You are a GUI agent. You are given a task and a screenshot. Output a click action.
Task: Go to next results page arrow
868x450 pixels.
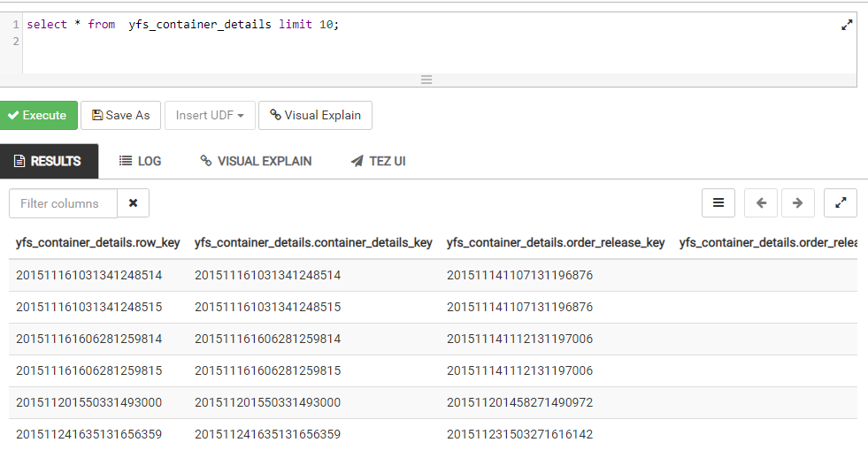tap(797, 203)
